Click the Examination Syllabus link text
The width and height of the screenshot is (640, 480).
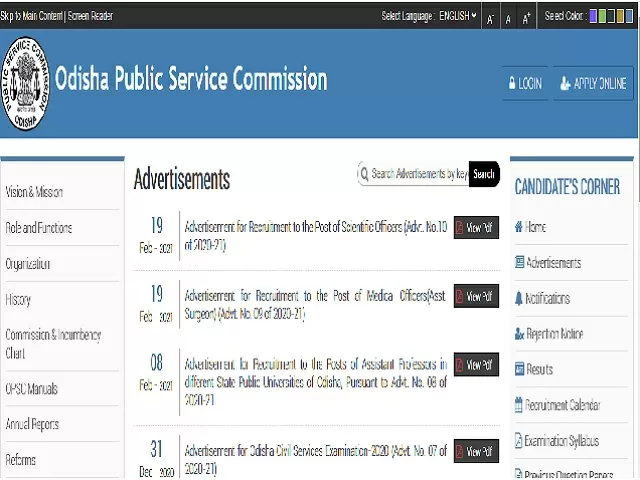[562, 441]
